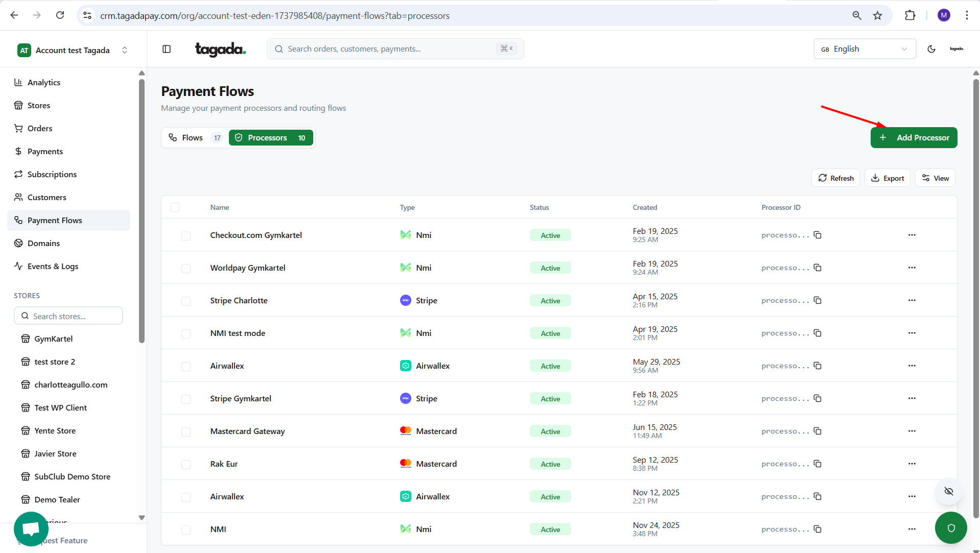980x553 pixels.
Task: Open actions menu for Worldpay Gymkartel
Action: (x=912, y=268)
